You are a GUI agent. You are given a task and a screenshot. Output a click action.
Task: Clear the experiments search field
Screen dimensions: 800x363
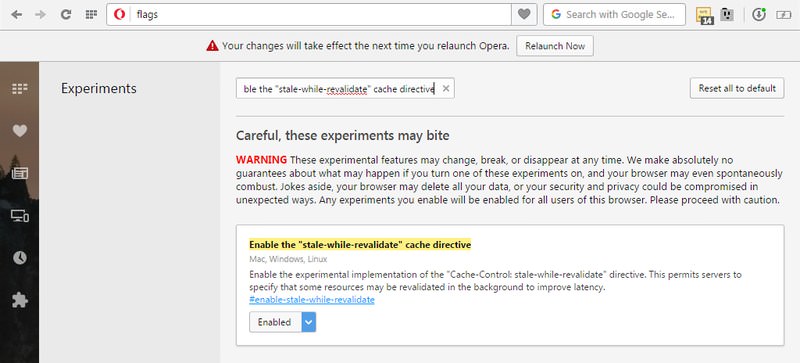(445, 89)
